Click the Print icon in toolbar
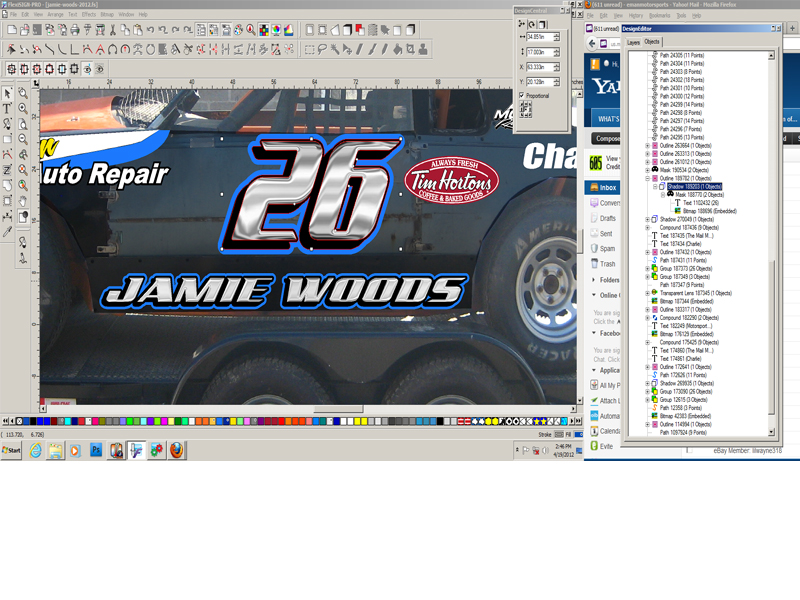 coord(74,30)
